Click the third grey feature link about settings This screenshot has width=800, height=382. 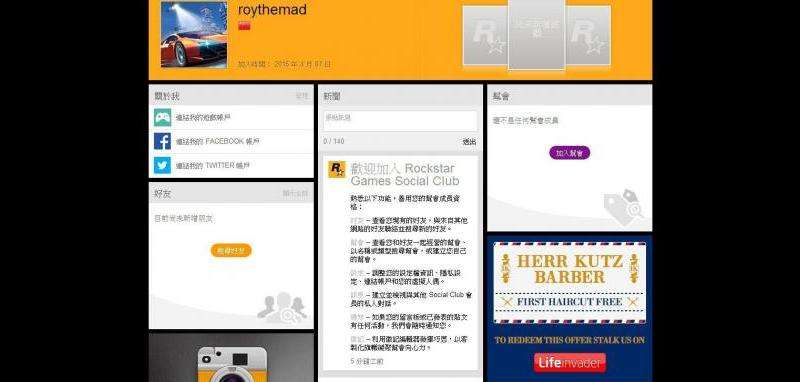tap(356, 273)
